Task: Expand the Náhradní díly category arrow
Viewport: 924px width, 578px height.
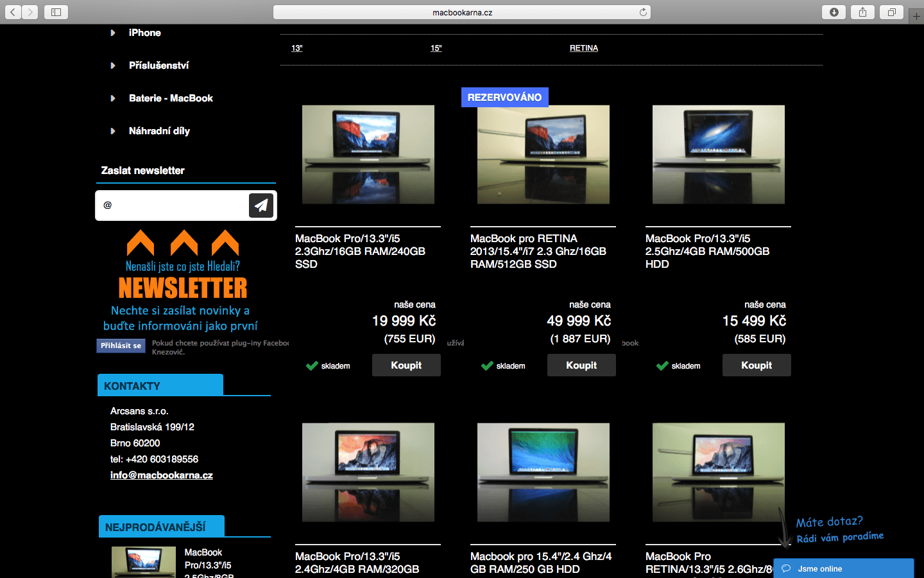Action: click(x=113, y=131)
